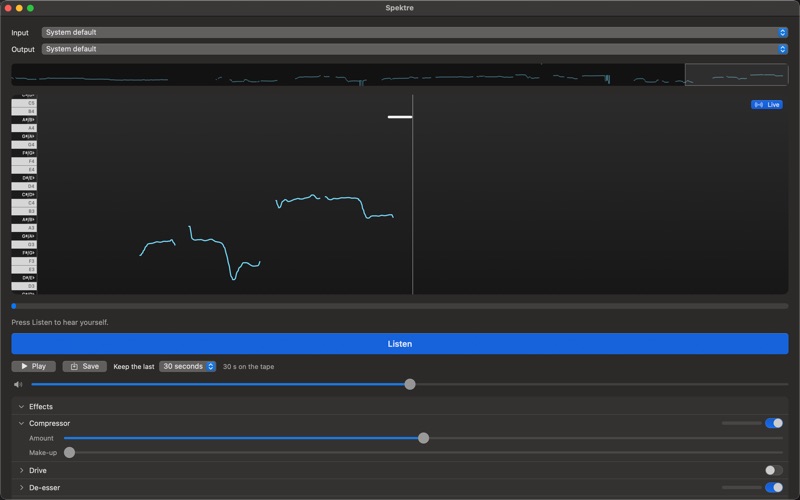Collapse the Effects section
800x500 pixels.
click(x=21, y=407)
